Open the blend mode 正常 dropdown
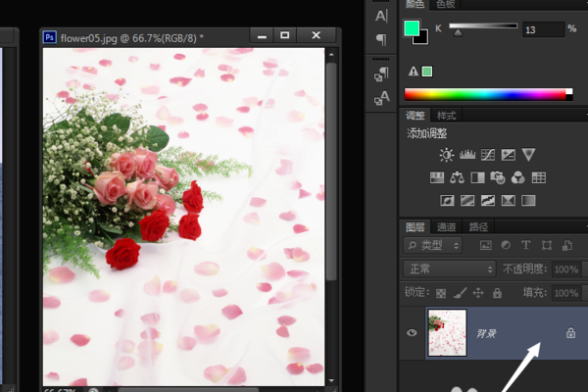588x392 pixels. pyautogui.click(x=449, y=269)
